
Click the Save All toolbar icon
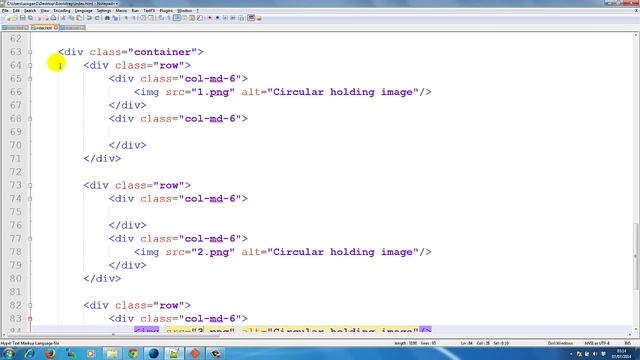point(30,18)
